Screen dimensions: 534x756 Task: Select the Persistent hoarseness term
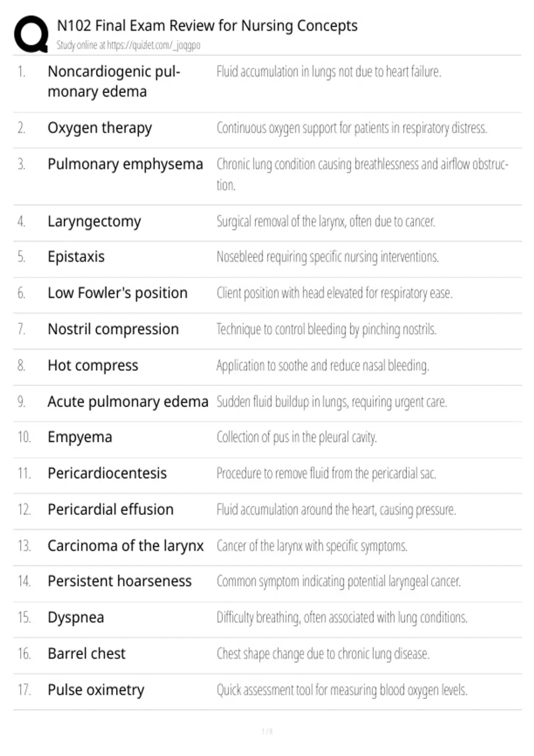[120, 582]
